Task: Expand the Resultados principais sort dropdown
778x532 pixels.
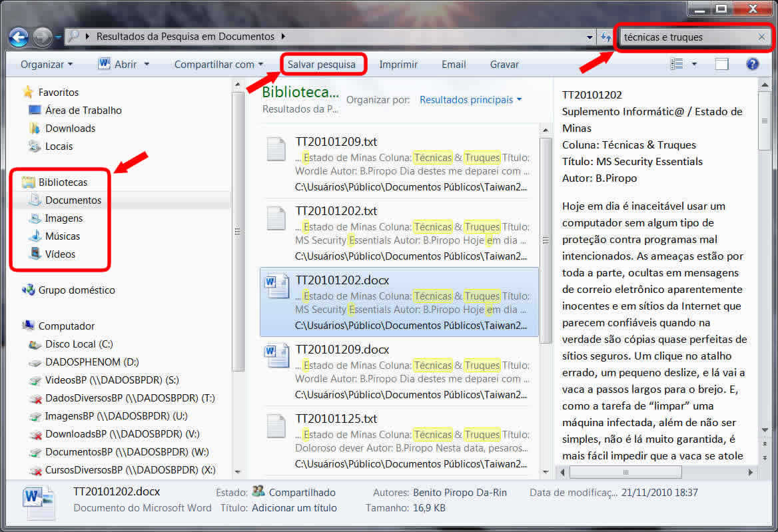Action: tap(470, 100)
